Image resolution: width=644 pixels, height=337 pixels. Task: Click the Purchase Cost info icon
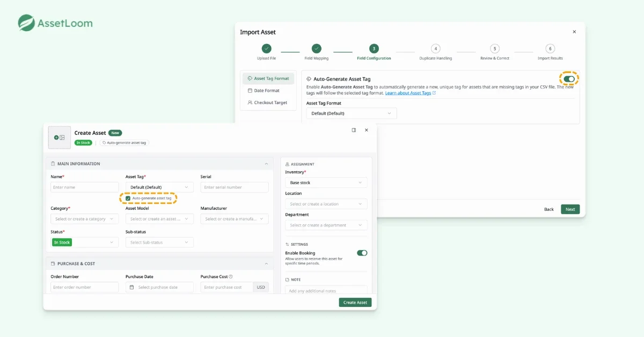point(231,277)
